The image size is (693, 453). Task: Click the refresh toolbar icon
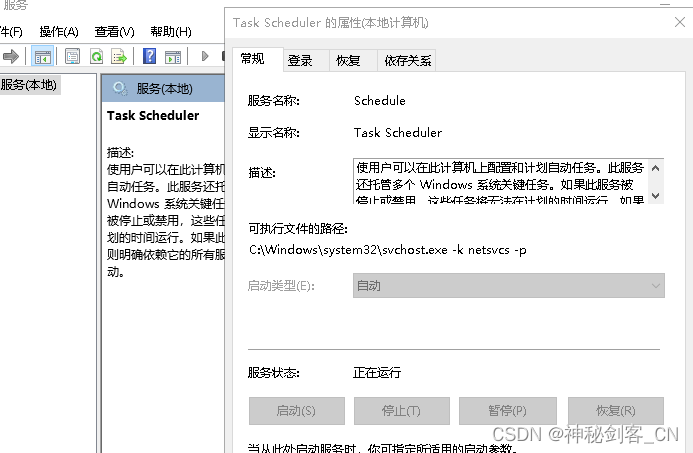(96, 56)
